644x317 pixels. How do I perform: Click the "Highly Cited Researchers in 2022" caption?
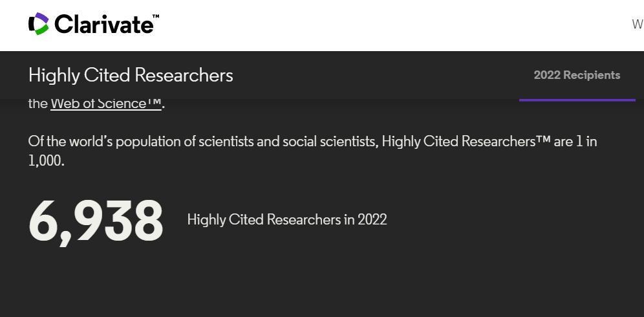click(287, 220)
